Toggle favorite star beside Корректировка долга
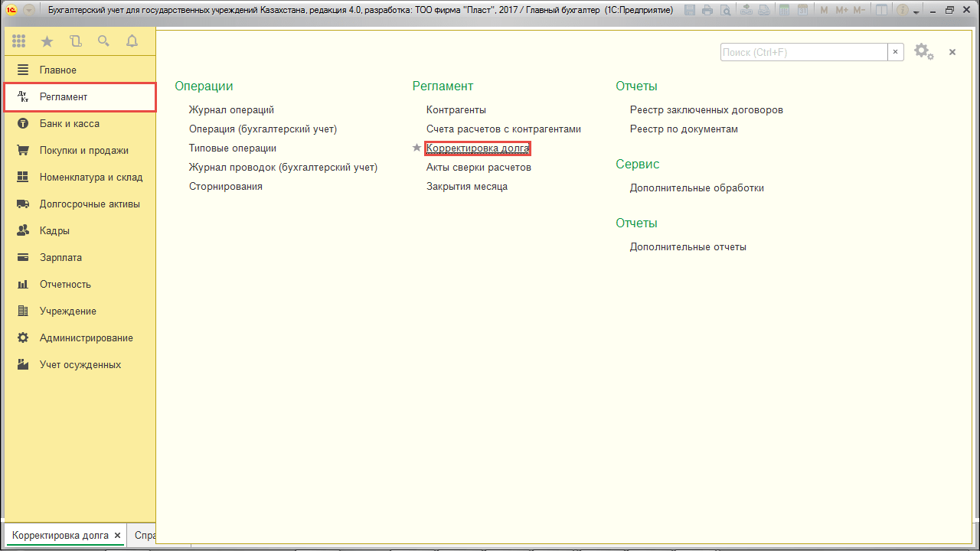The height and width of the screenshot is (551, 980). click(416, 148)
